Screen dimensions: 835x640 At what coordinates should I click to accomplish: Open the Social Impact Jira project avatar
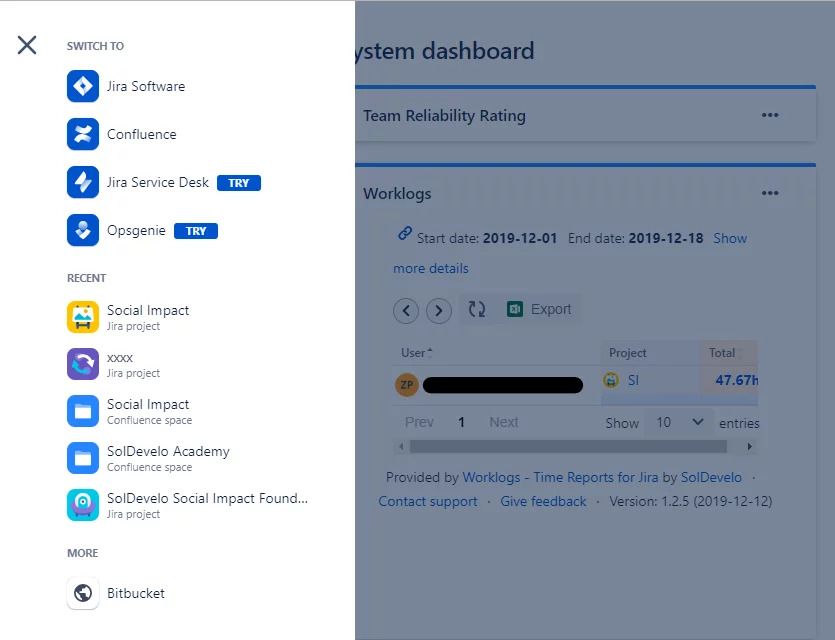pyautogui.click(x=83, y=317)
